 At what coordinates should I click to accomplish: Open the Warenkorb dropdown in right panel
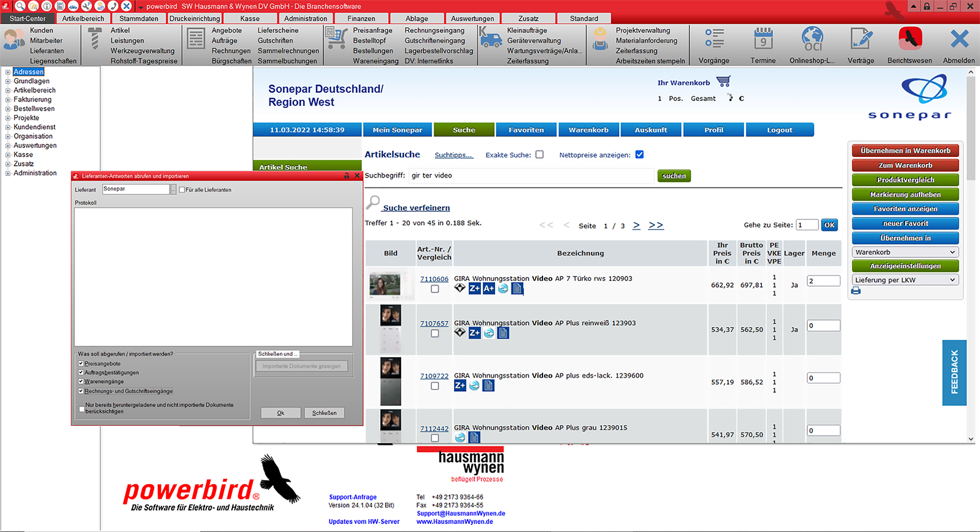905,252
